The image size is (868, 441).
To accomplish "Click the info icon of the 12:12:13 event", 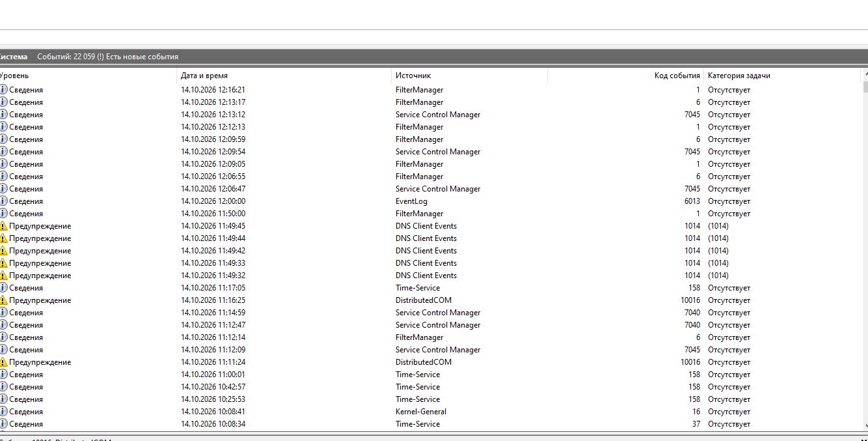I will coord(3,127).
